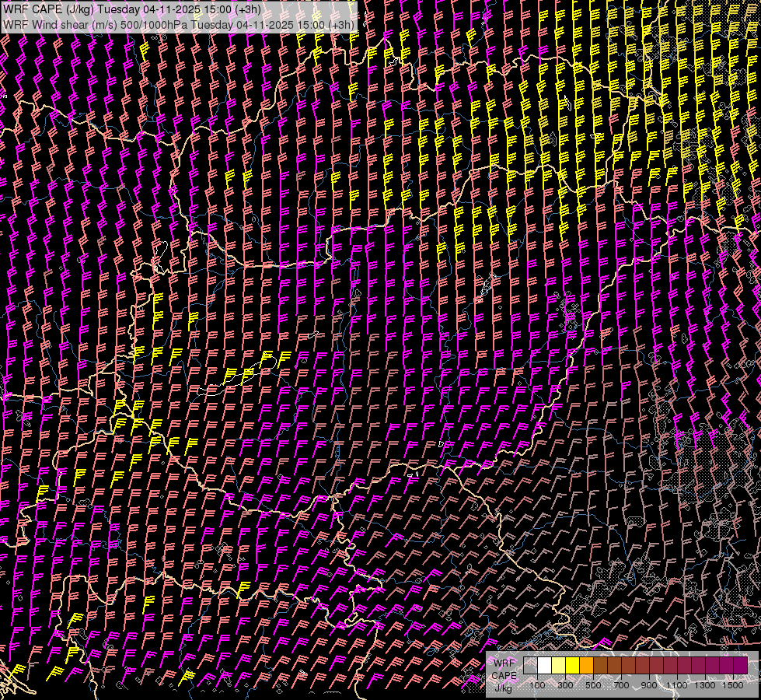
Task: Select the 300 value label in the legend
Action: (565, 685)
